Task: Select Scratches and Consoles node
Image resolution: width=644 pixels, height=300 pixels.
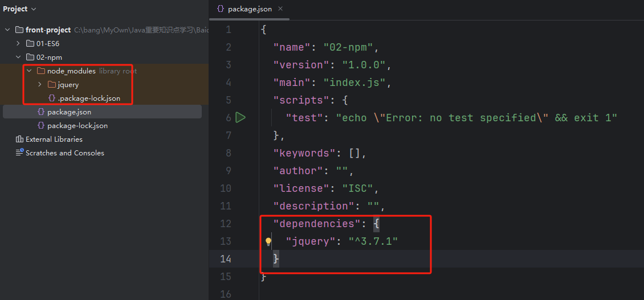Action: pos(65,153)
